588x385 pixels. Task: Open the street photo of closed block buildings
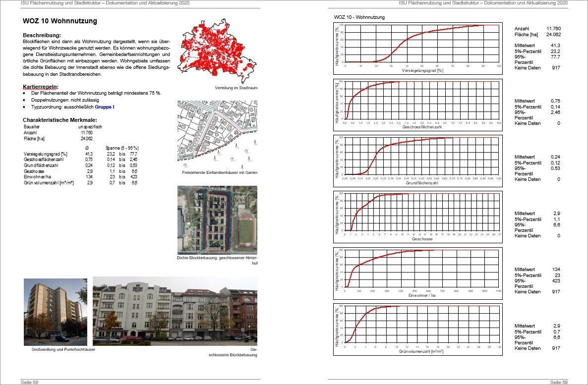tap(175, 311)
